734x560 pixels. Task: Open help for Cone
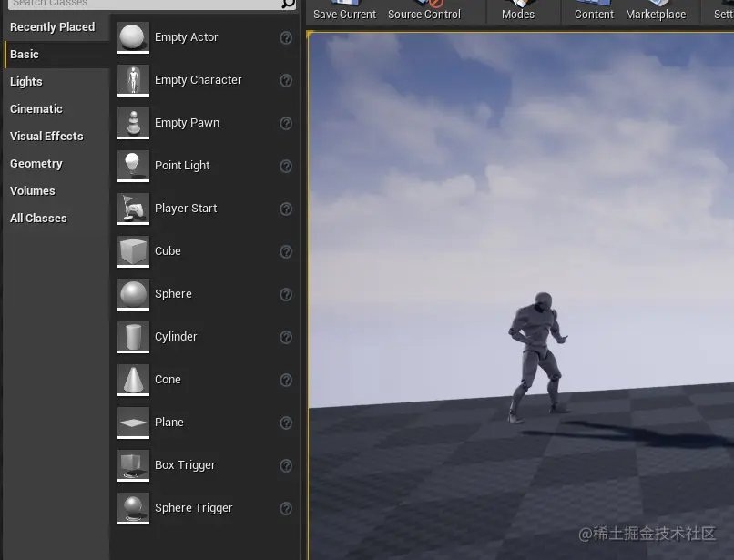click(x=286, y=381)
